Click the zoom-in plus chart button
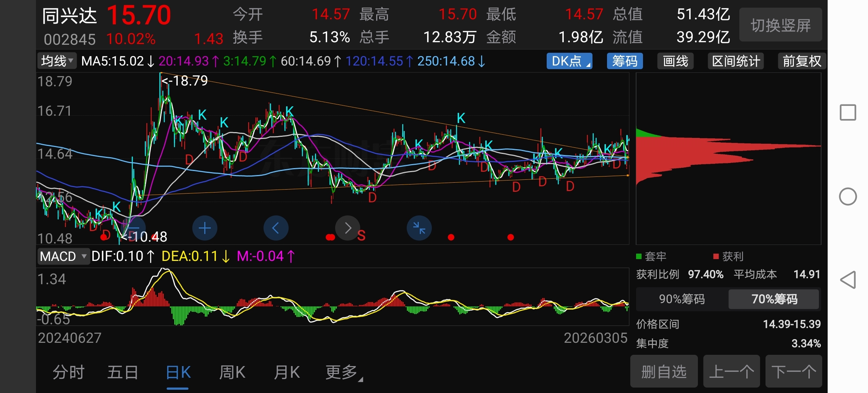This screenshot has width=868, height=393. [x=205, y=228]
